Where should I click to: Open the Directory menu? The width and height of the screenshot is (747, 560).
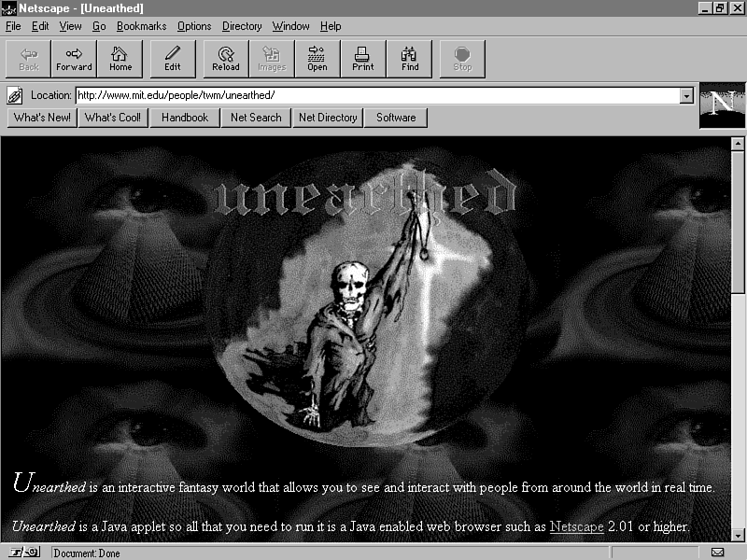pos(242,26)
